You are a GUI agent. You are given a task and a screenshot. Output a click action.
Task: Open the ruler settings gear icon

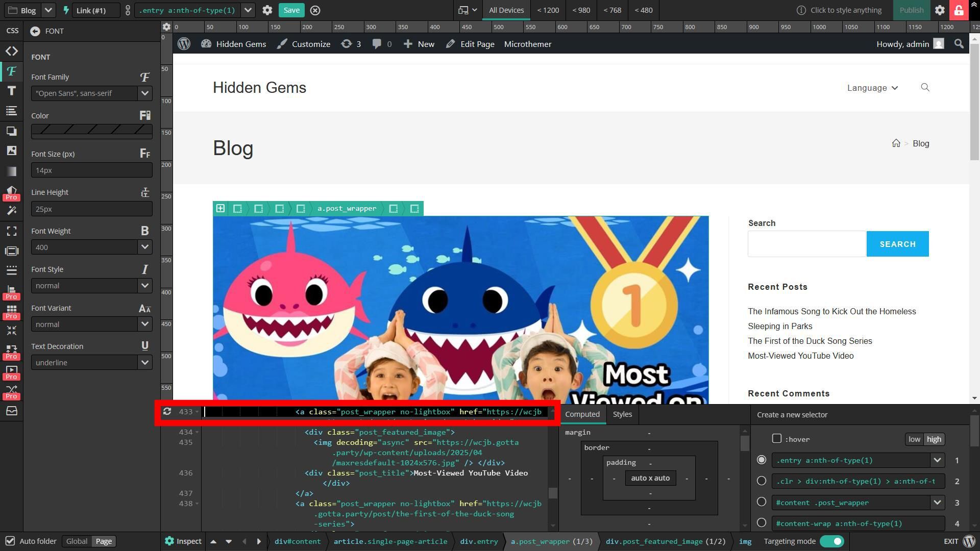tap(166, 27)
